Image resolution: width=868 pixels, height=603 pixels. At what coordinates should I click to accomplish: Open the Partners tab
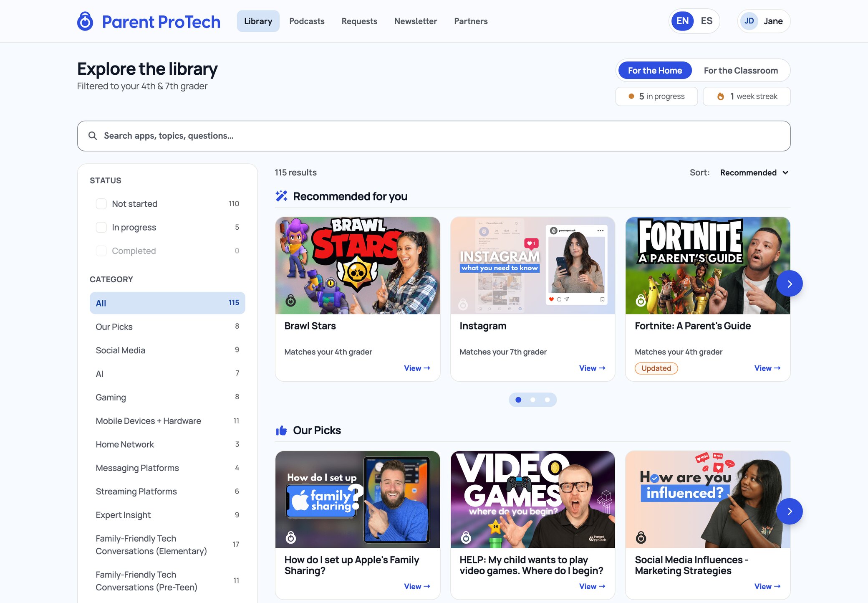pyautogui.click(x=471, y=21)
